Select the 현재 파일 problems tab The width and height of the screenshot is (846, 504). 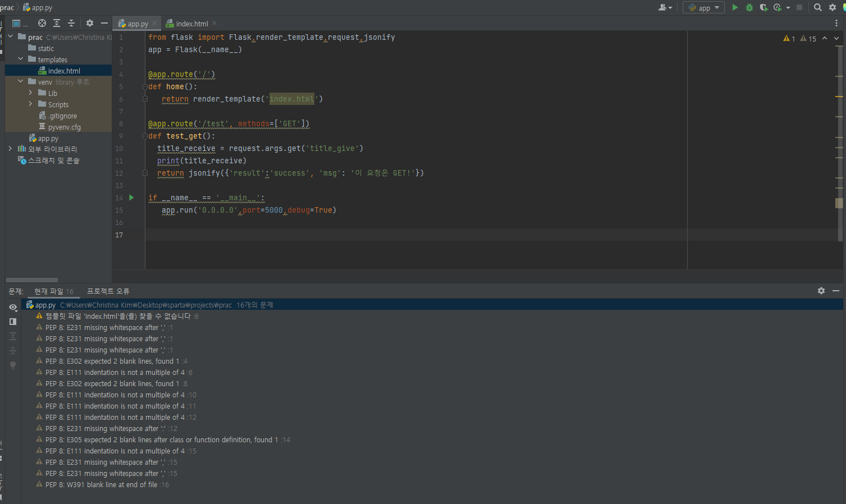(54, 291)
